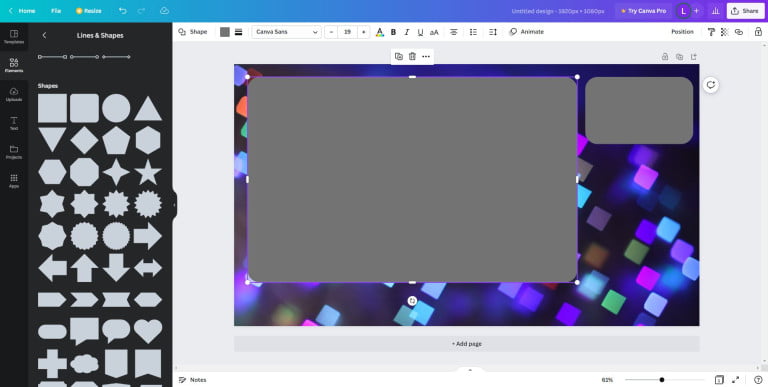Adjust the zoom slider
Viewport: 768px width, 387px height.
coord(662,380)
